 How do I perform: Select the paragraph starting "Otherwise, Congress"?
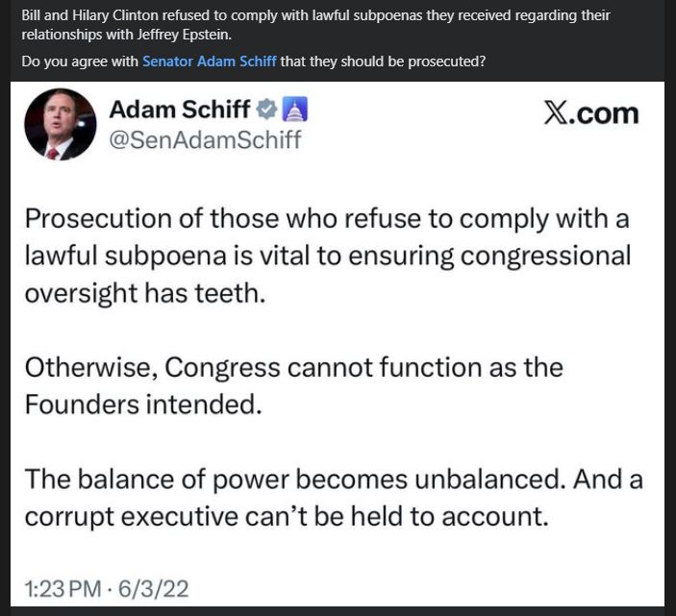click(294, 386)
